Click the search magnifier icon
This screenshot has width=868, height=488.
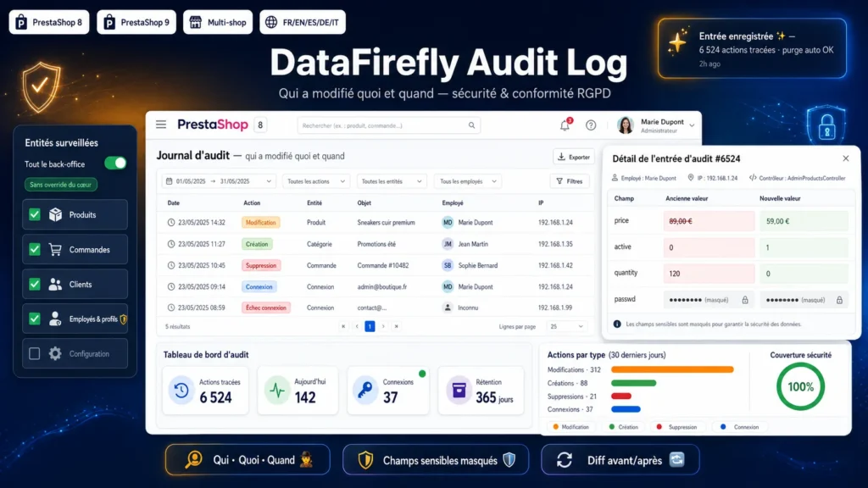coord(471,125)
